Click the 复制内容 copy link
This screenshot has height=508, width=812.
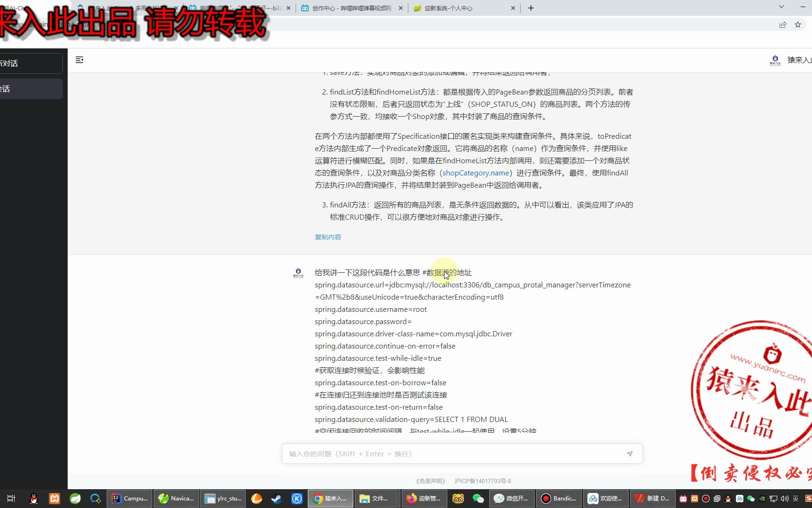click(x=328, y=237)
